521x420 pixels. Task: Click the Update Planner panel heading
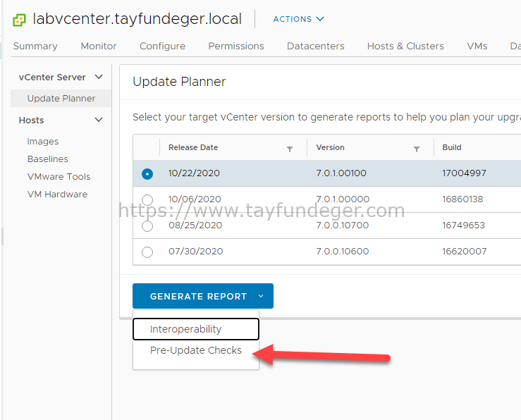[x=179, y=82]
